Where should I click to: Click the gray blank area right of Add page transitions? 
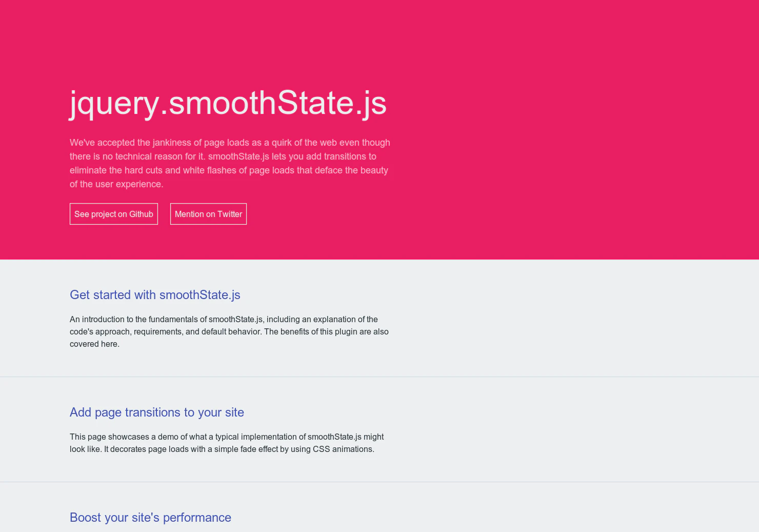pyautogui.click(x=564, y=426)
